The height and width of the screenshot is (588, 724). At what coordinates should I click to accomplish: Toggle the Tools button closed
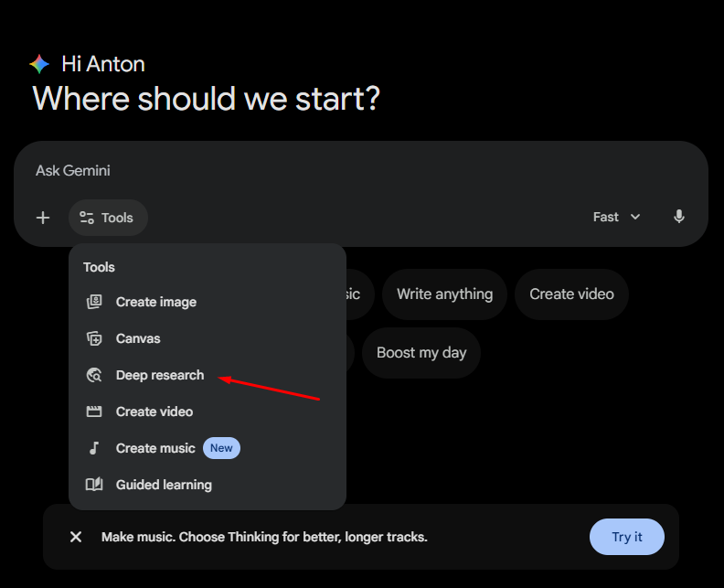[108, 218]
